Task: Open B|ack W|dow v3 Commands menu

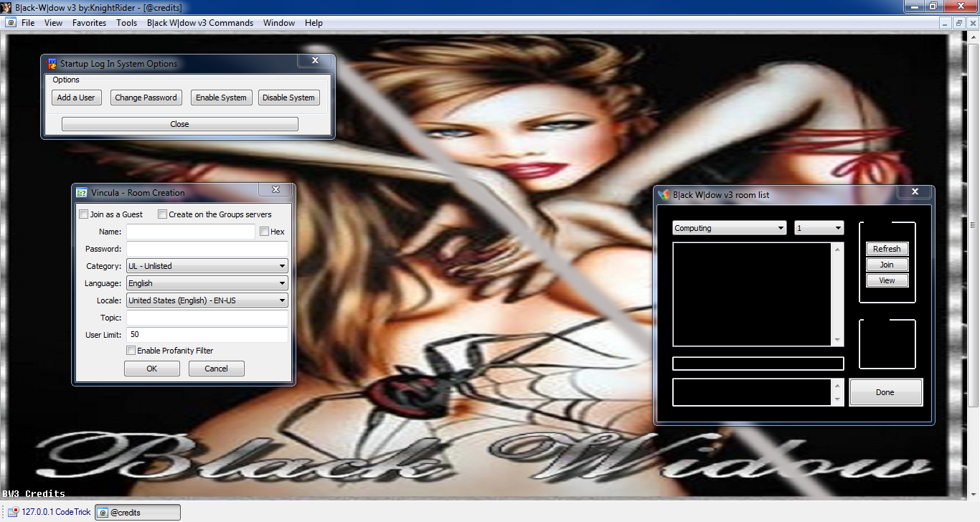Action: click(x=200, y=23)
